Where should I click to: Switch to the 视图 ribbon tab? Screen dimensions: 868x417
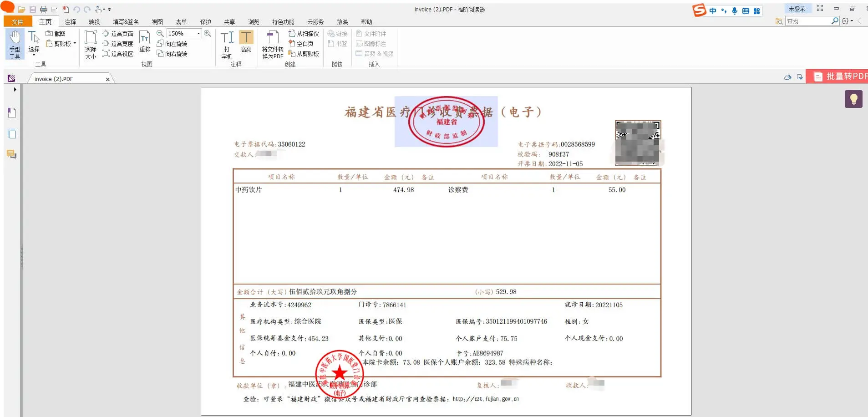(x=157, y=22)
